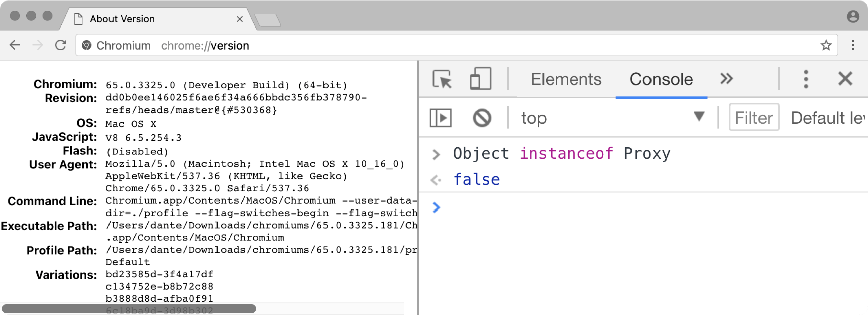Viewport: 868px width, 315px height.
Task: Toggle the device toolbar icon
Action: (480, 79)
